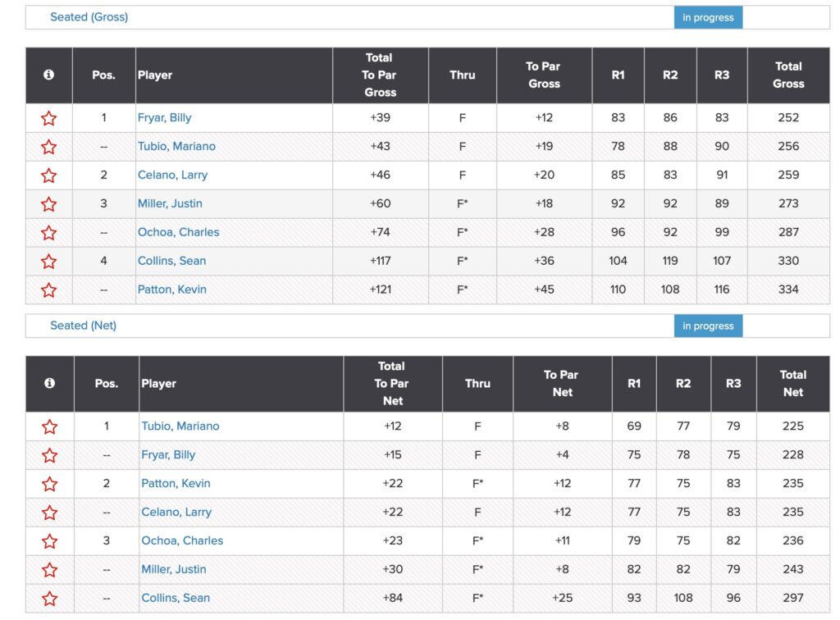
Task: Open Celano, Larry player link in Net table
Action: (176, 512)
